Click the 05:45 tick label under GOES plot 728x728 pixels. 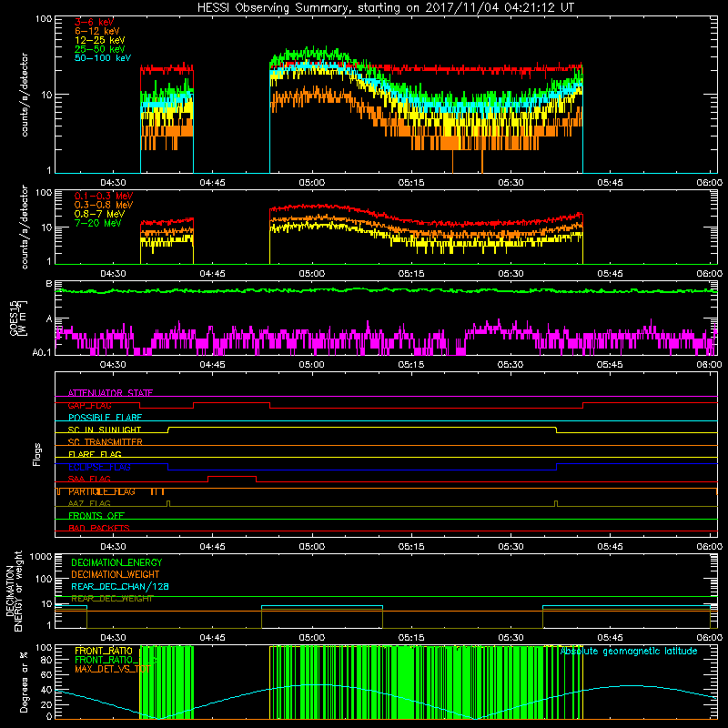(x=610, y=365)
